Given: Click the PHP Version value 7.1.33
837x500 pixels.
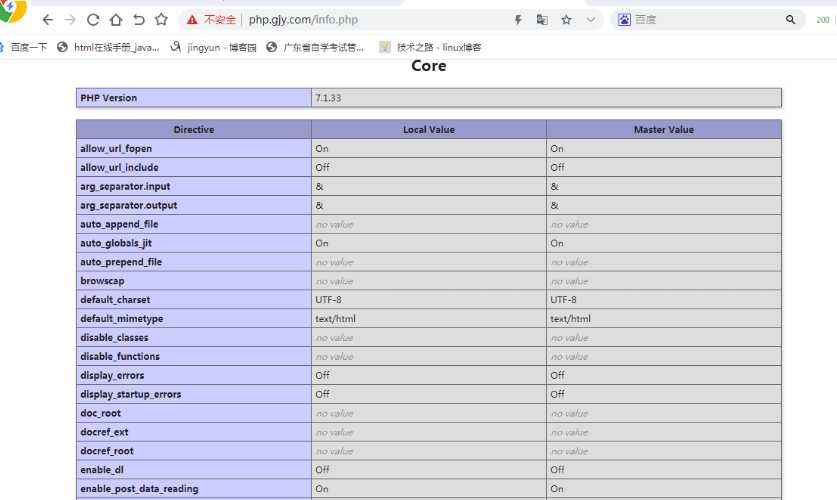Looking at the screenshot, I should coord(328,98).
